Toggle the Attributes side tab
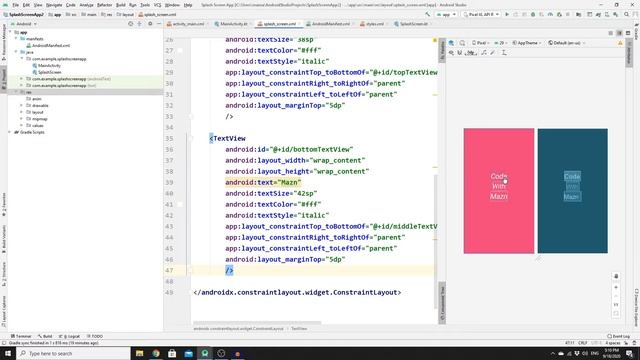Viewport: 640px width, 360px height. [629, 52]
